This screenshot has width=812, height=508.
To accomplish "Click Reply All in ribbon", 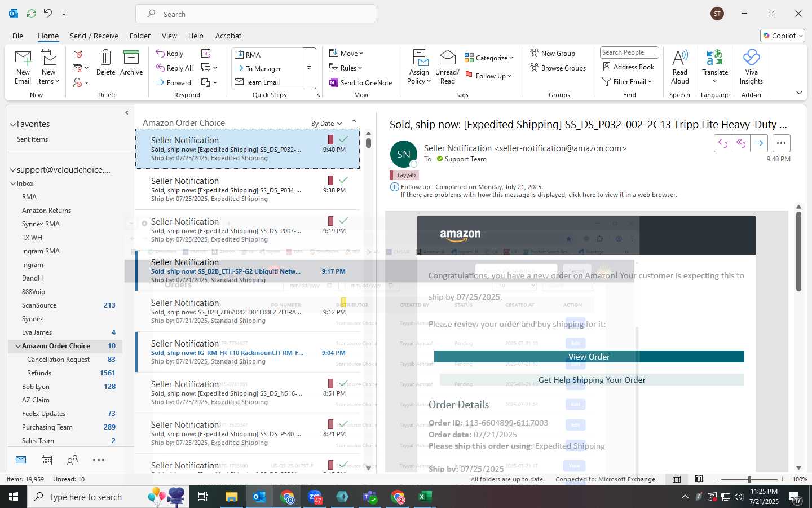I will pos(175,68).
